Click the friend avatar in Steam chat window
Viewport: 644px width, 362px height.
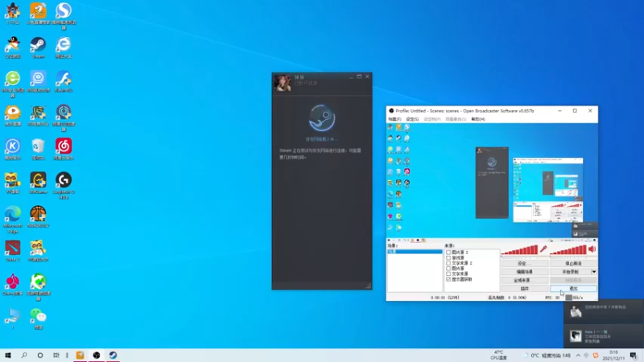pyautogui.click(x=283, y=83)
